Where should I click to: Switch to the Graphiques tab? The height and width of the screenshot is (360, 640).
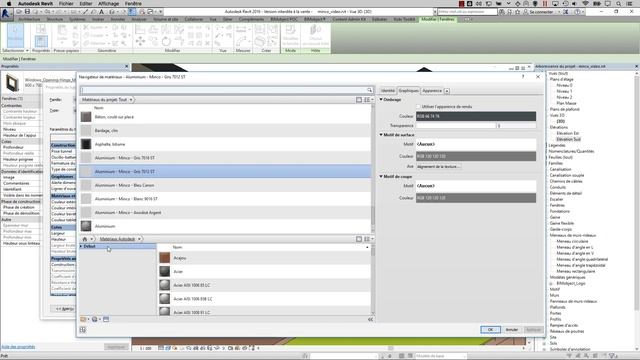point(409,91)
